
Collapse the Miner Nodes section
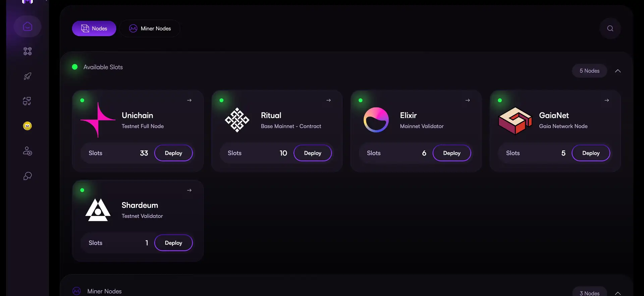(618, 293)
